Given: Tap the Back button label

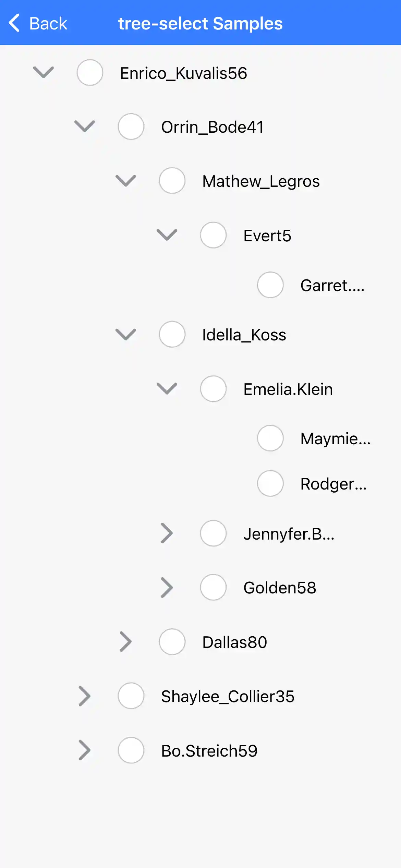Looking at the screenshot, I should pos(48,24).
